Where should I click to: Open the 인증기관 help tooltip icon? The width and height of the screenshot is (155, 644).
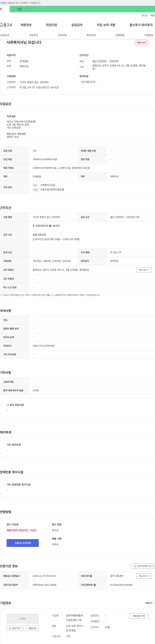91,576
